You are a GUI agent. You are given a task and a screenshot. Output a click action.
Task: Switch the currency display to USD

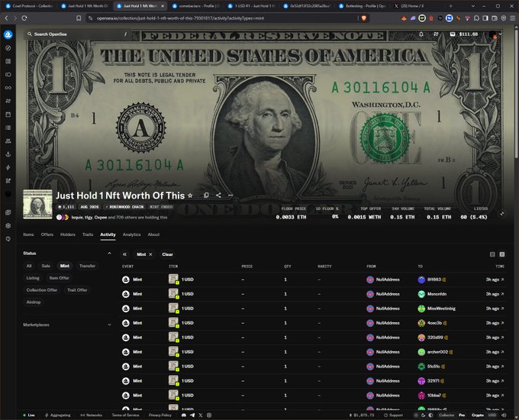pos(492,415)
